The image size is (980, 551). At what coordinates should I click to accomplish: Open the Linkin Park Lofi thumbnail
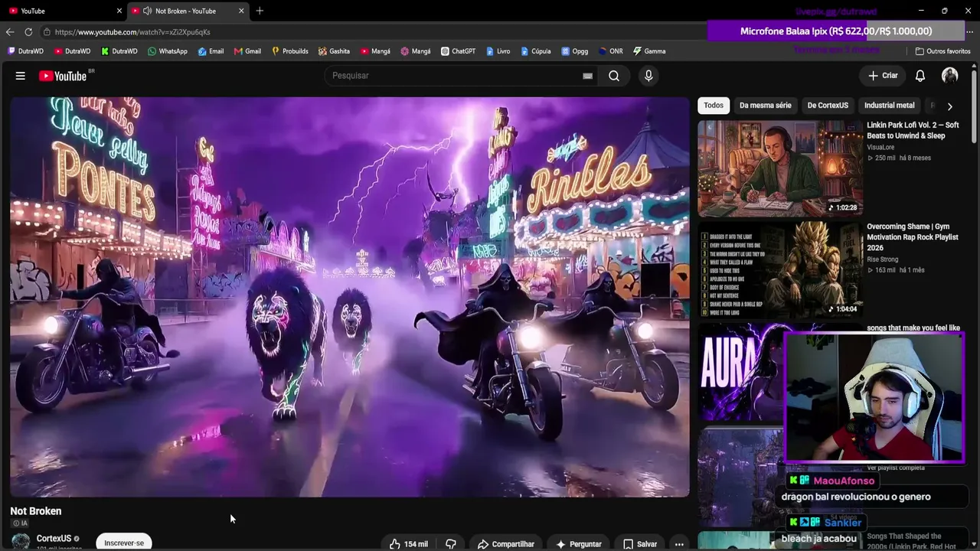(x=780, y=168)
